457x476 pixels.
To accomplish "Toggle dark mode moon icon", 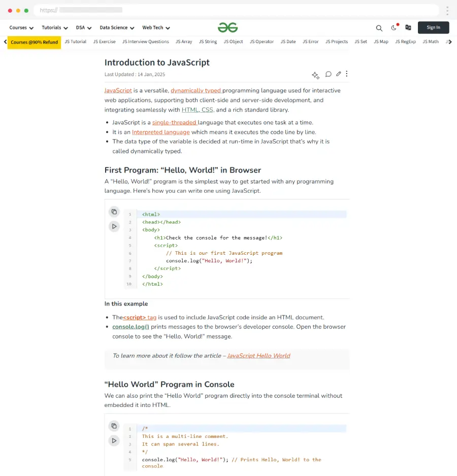I will click(394, 28).
